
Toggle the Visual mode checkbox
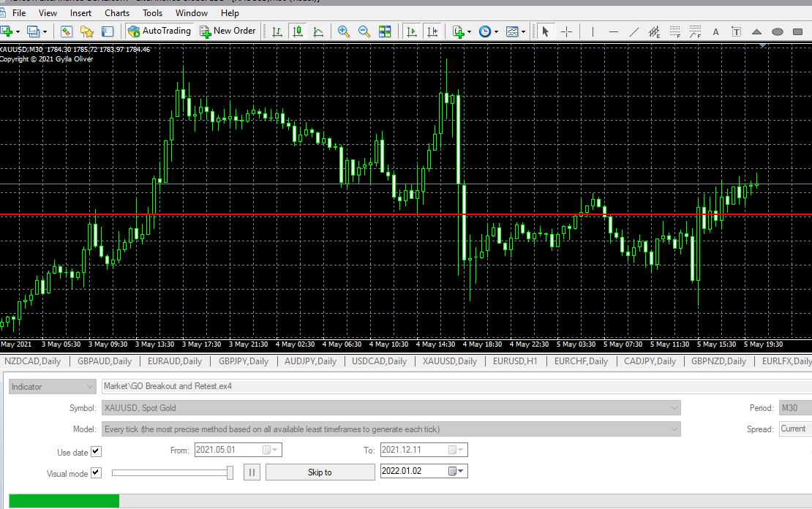pyautogui.click(x=96, y=472)
